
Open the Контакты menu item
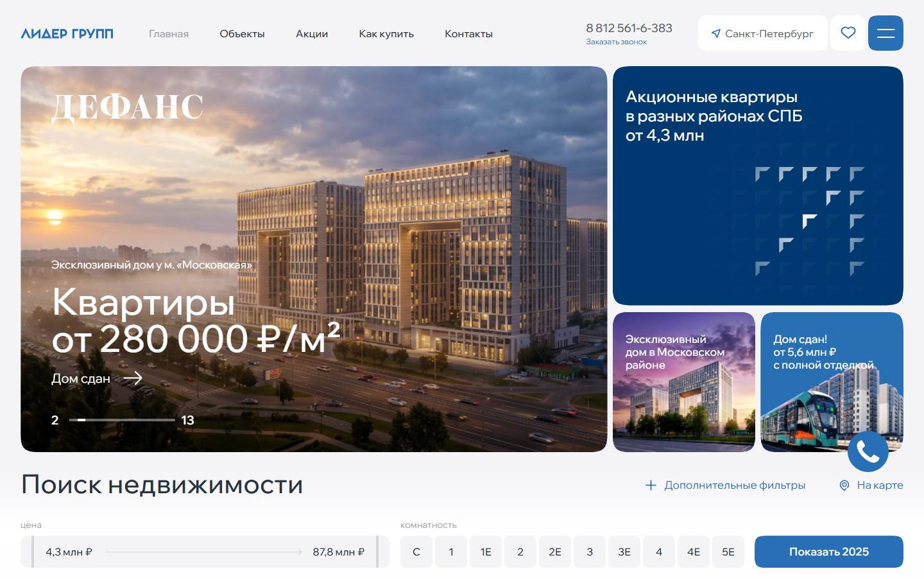[x=468, y=33]
